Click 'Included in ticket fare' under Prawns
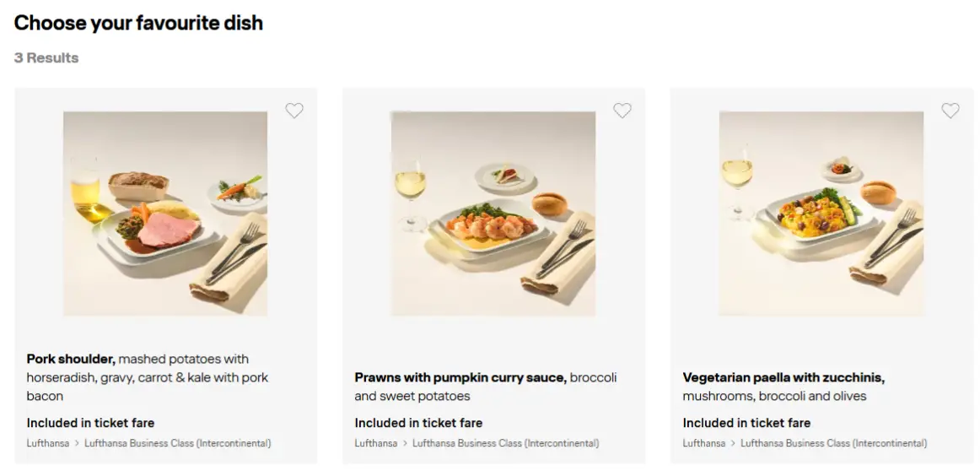 (x=418, y=423)
